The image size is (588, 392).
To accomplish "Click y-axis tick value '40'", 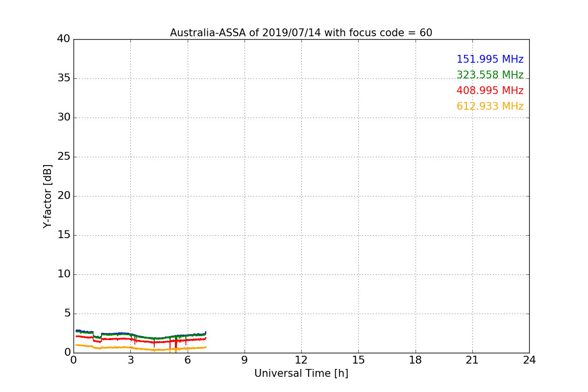I will [x=64, y=39].
